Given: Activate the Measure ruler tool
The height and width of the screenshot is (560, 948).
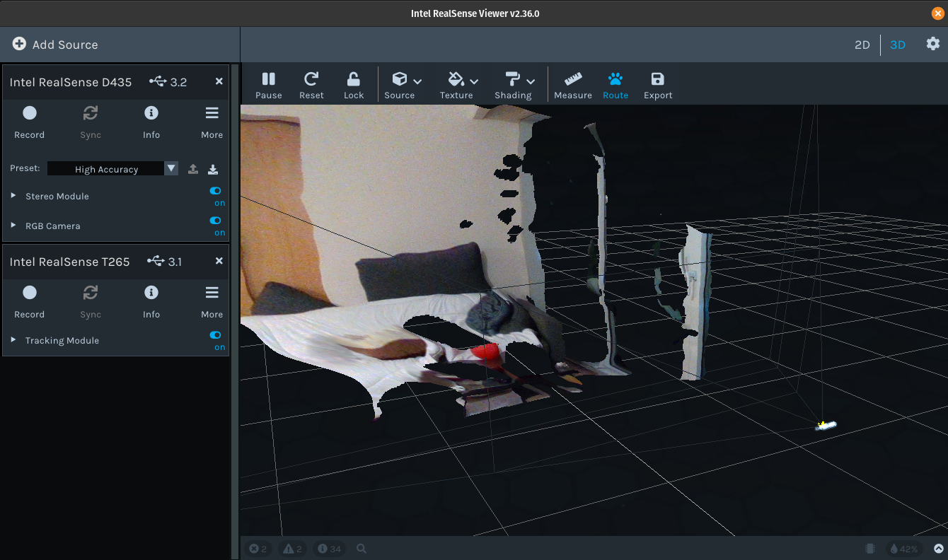Looking at the screenshot, I should (x=572, y=86).
